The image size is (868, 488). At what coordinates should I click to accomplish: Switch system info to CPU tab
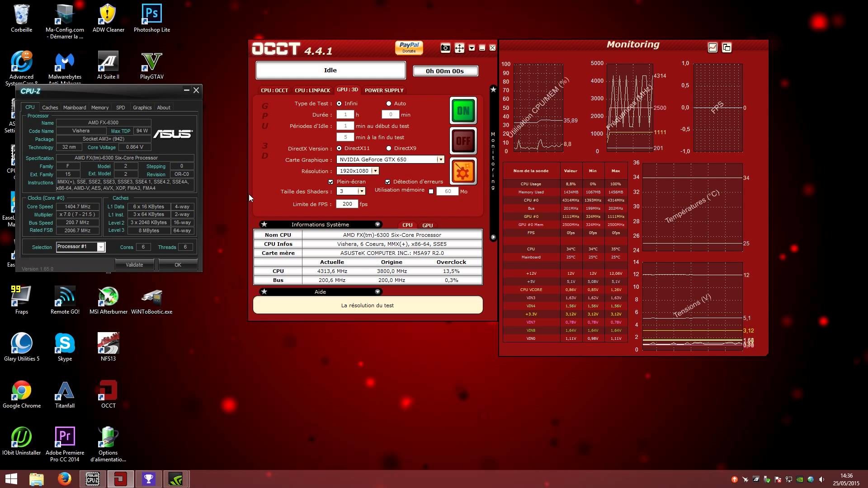click(x=407, y=225)
